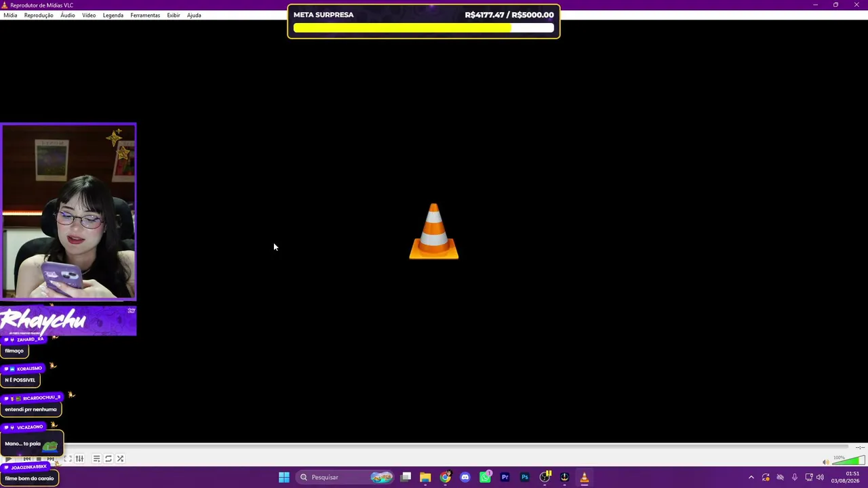This screenshot has width=868, height=488.
Task: Open the Legenda menu
Action: [x=113, y=15]
